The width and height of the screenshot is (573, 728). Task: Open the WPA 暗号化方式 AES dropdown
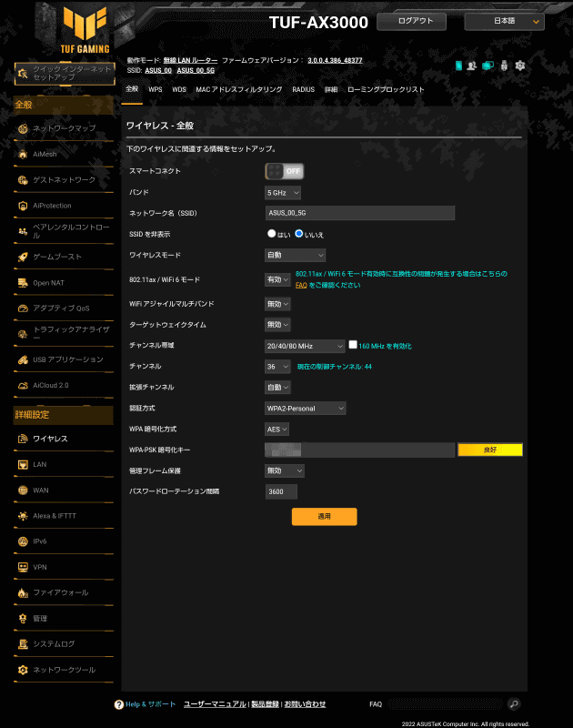(277, 430)
